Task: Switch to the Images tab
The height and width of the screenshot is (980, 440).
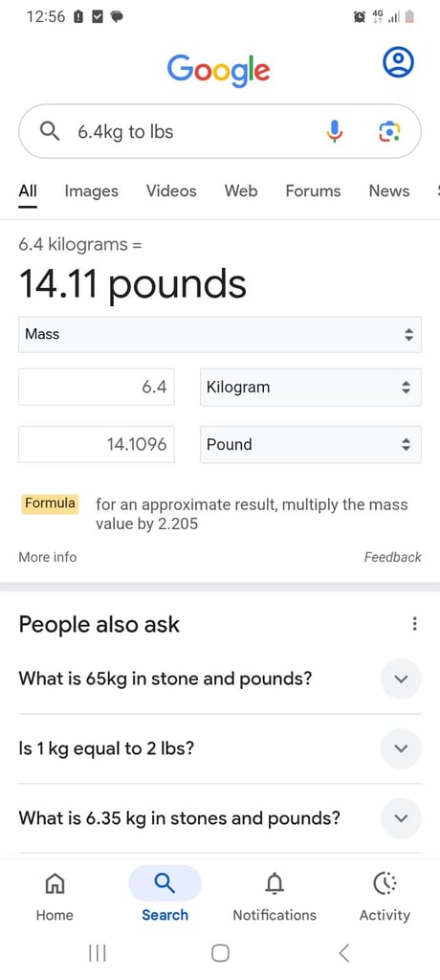Action: point(91,190)
